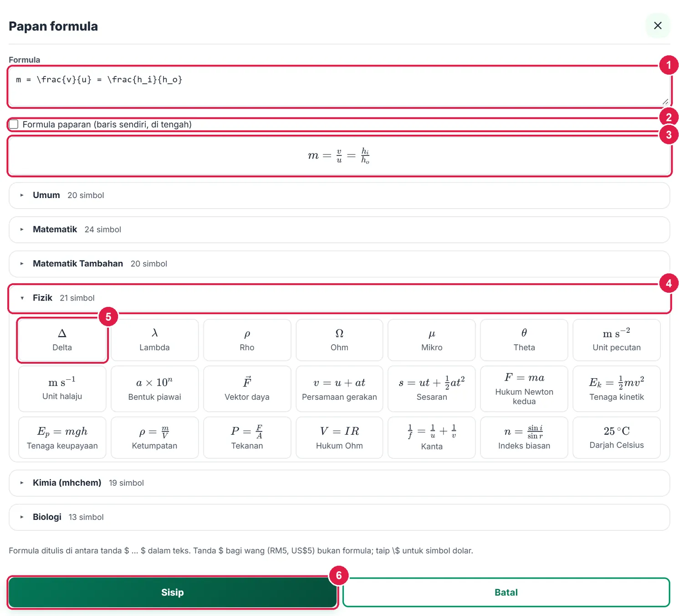Viewport: 679px width, 616px height.
Task: Insert the Indeks biasan formula
Action: [x=524, y=438]
